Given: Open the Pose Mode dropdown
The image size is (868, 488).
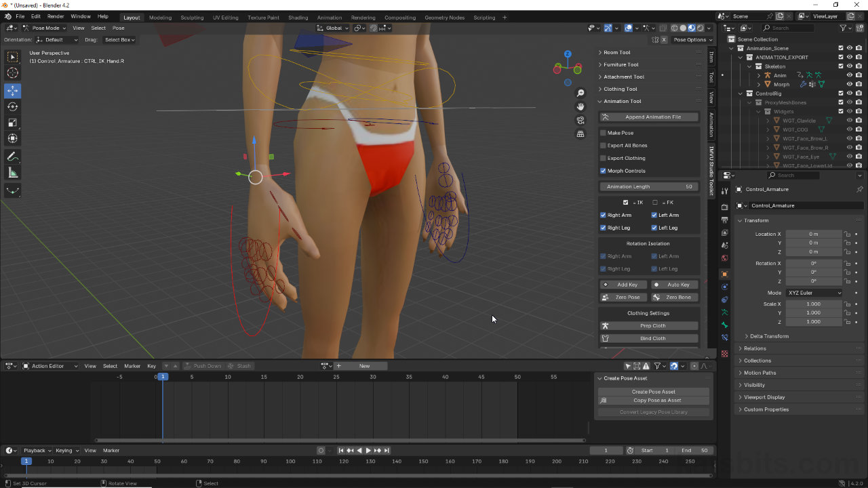Looking at the screenshot, I should pos(45,28).
